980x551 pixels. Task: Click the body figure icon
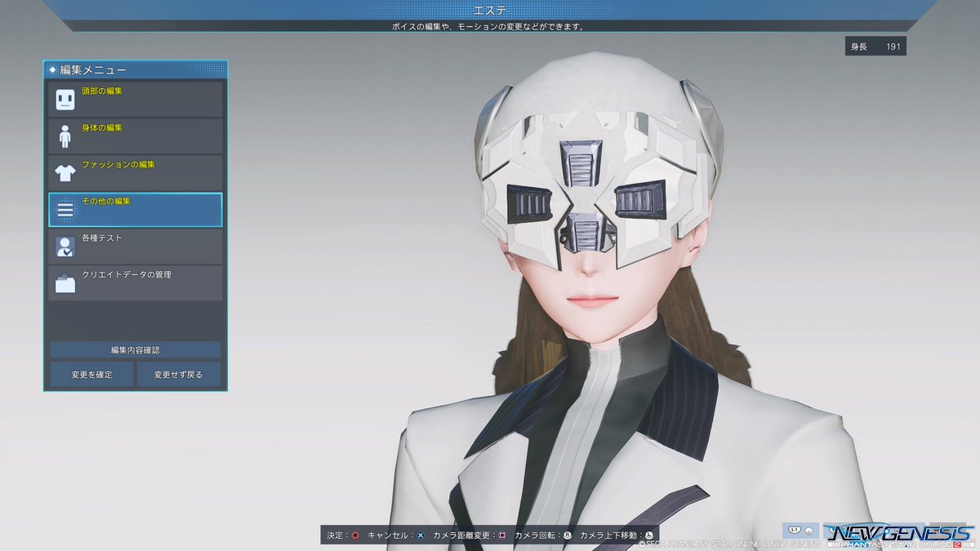coord(65,136)
